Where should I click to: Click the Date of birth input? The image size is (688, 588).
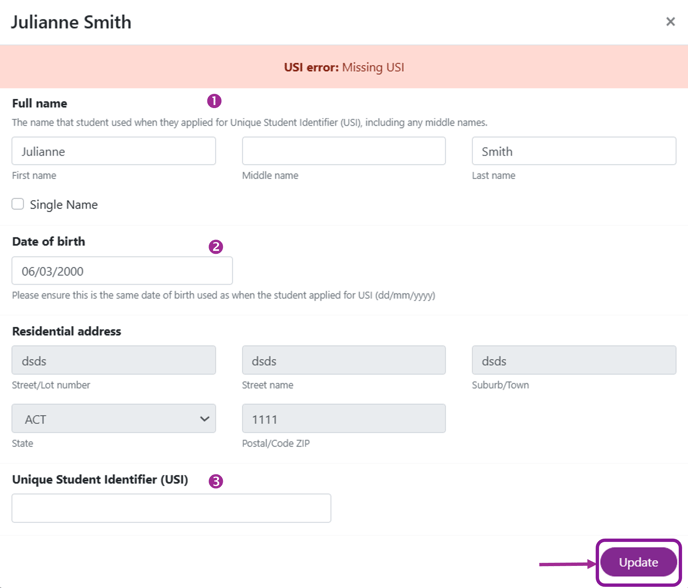[x=122, y=271]
